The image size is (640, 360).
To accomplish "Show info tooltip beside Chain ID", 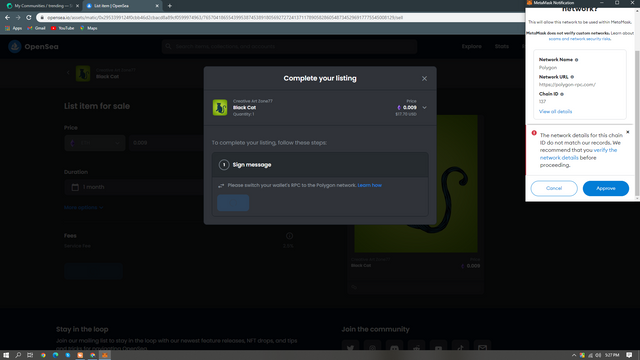I will (562, 94).
